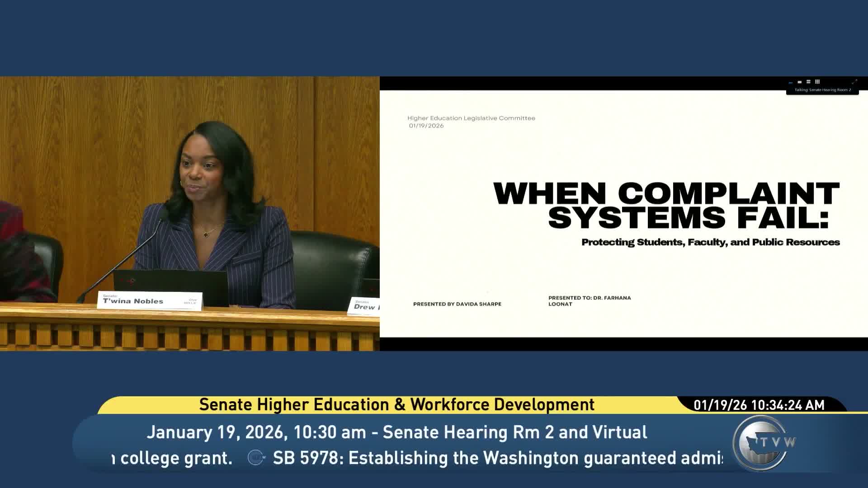Click the 'Talking: Senate Hearing Room 2' label

822,90
